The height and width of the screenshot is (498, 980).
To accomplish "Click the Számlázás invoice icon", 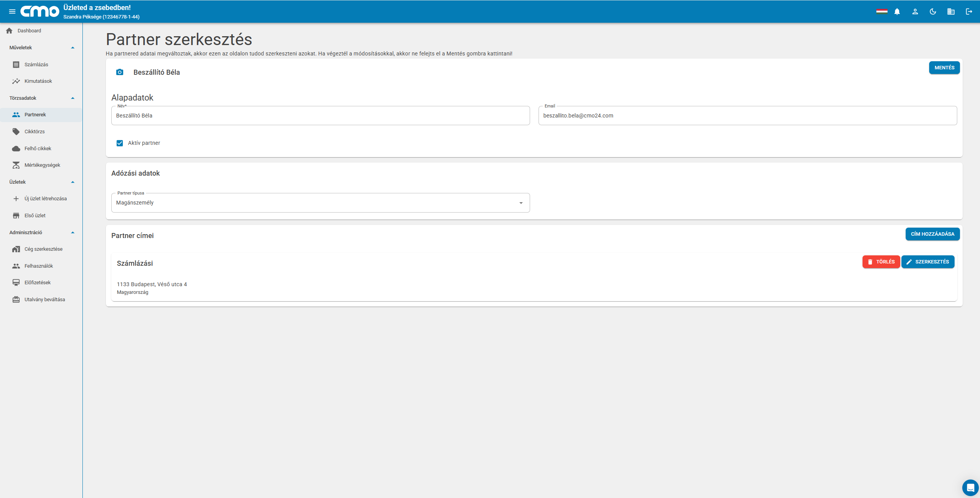I will point(16,64).
